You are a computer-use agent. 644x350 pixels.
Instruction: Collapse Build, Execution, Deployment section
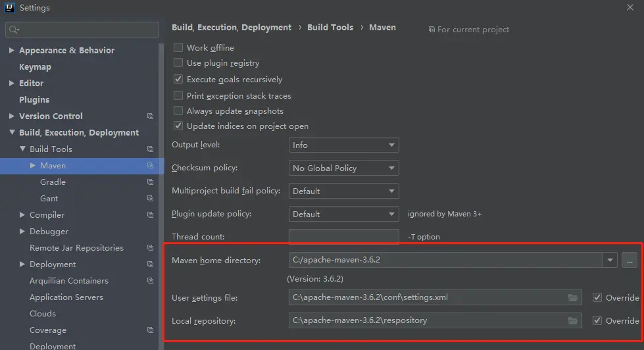(12, 133)
